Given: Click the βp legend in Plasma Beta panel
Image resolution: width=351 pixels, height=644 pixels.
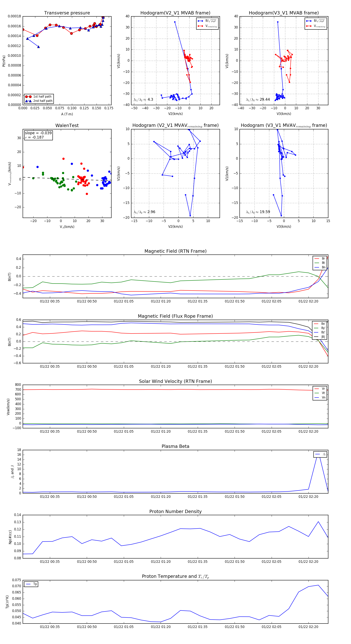Looking at the screenshot, I should 320,454.
